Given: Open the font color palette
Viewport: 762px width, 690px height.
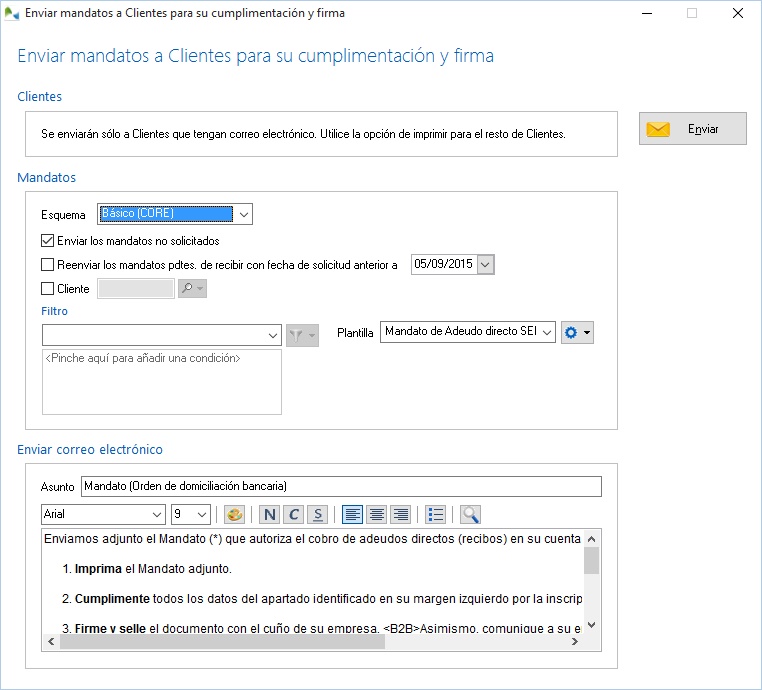Looking at the screenshot, I should [x=234, y=515].
